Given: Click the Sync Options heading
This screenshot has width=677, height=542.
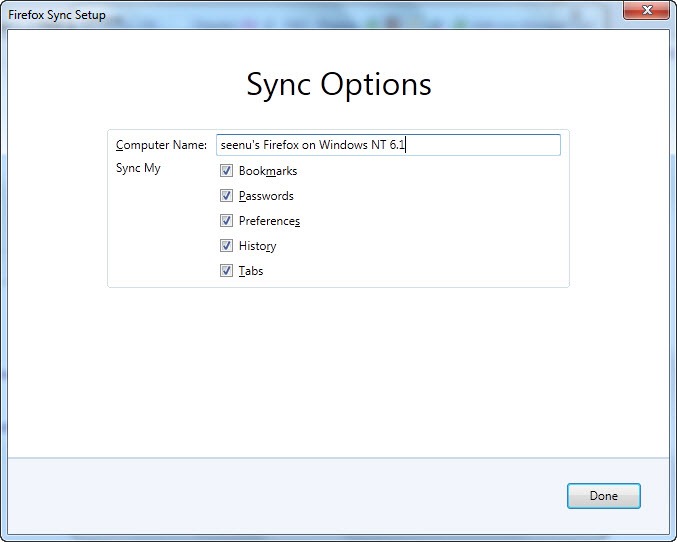Looking at the screenshot, I should 338,85.
